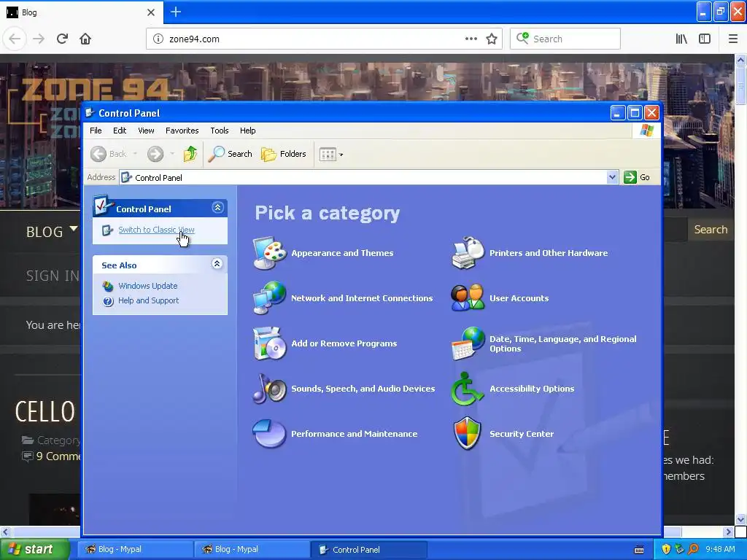Click the Back button in Control Panel
This screenshot has width=747, height=560.
109,154
